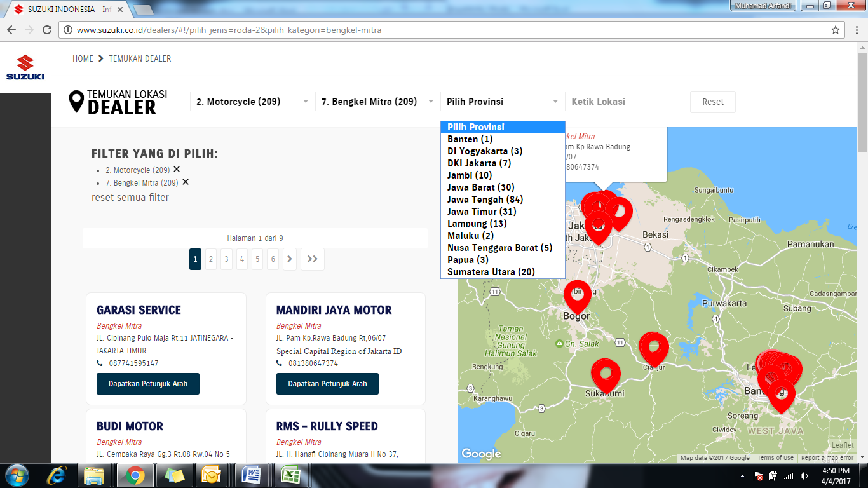Remove the Motorcycle filter with X
The width and height of the screenshot is (868, 488).
[x=177, y=169]
